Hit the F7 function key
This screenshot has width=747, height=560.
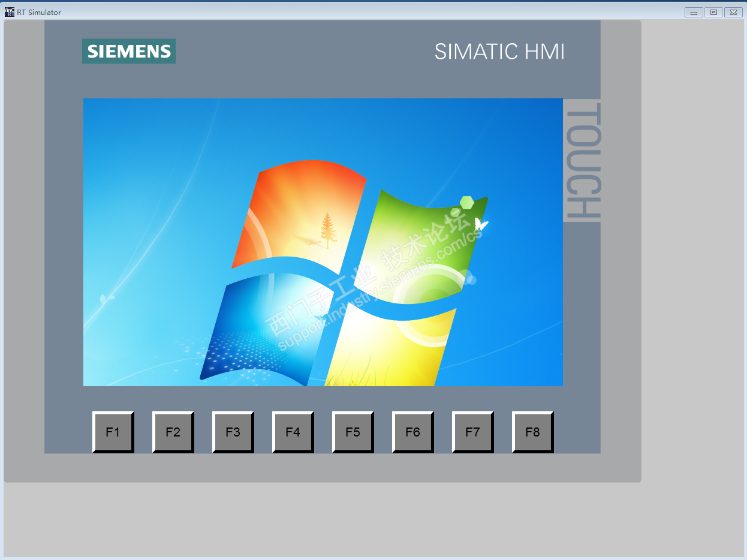[473, 432]
